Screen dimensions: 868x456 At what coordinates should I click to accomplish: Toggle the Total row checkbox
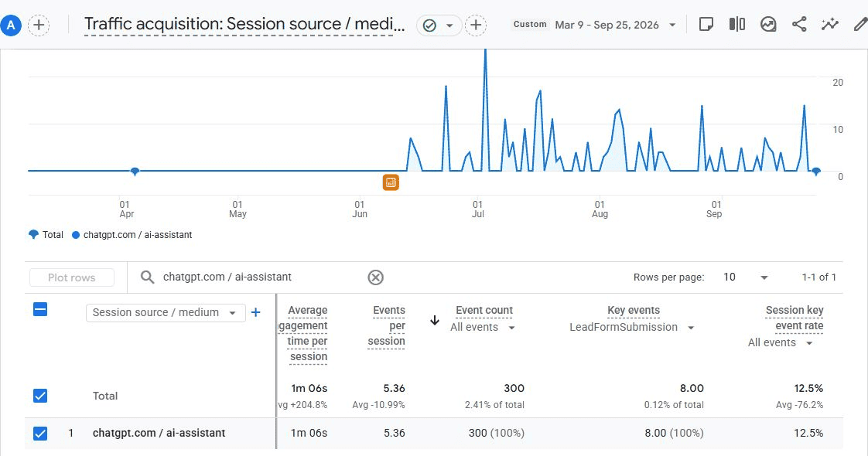point(40,396)
